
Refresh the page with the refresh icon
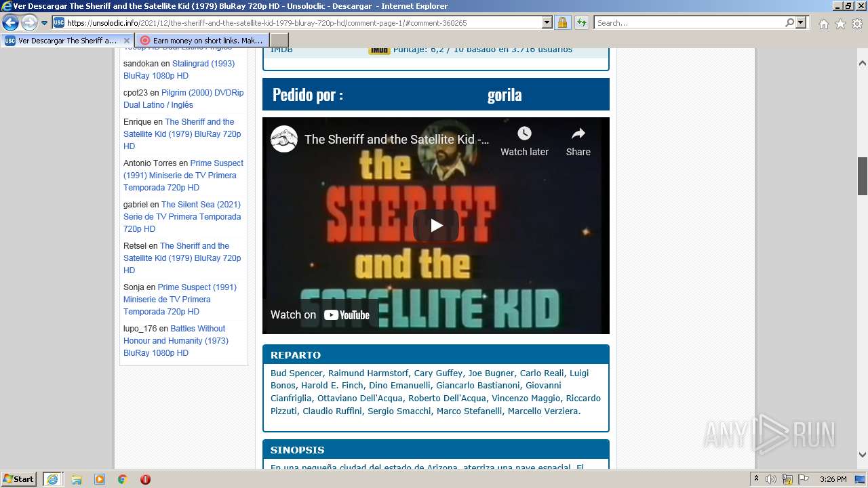[582, 23]
